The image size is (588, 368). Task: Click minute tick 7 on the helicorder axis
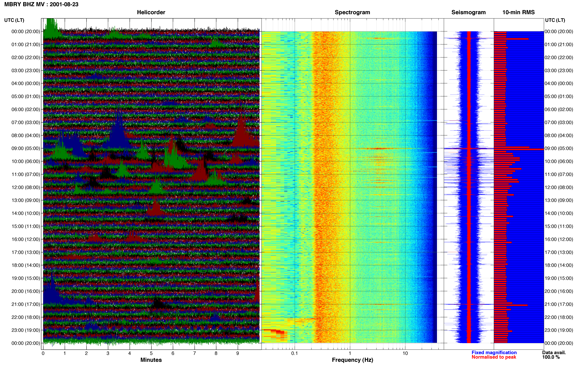coord(195,353)
